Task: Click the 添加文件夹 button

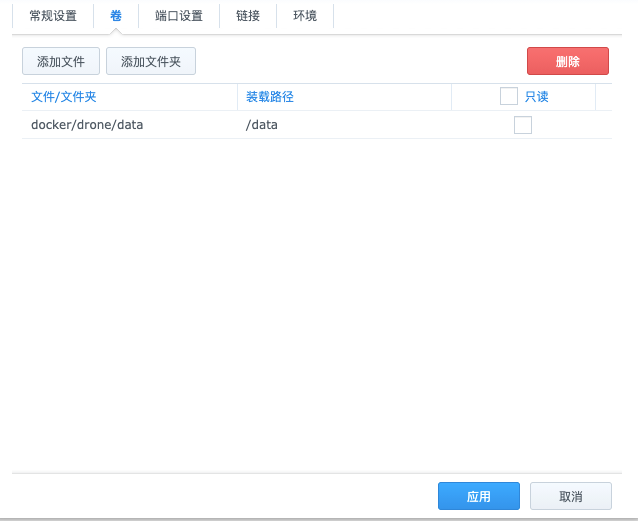Action: click(151, 61)
